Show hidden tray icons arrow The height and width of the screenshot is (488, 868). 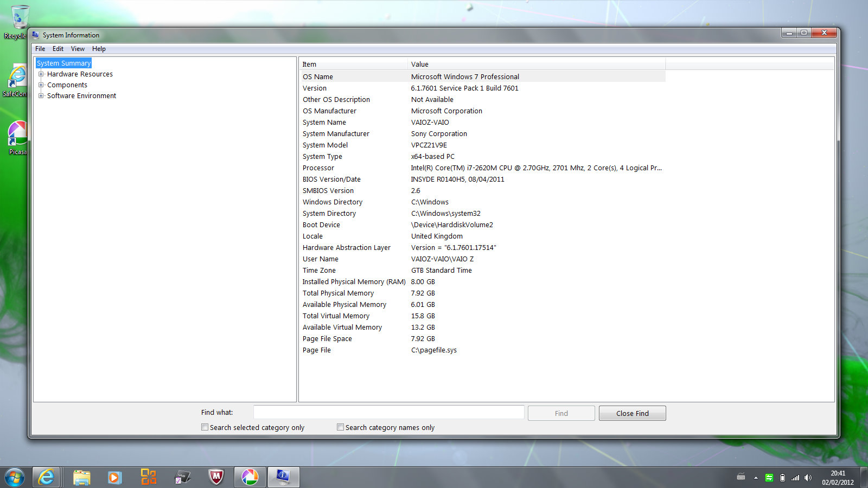756,478
